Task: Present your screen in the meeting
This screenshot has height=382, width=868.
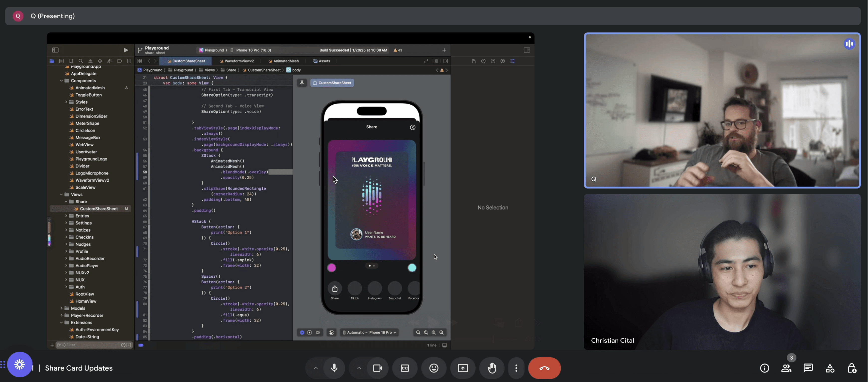Action: tap(463, 368)
